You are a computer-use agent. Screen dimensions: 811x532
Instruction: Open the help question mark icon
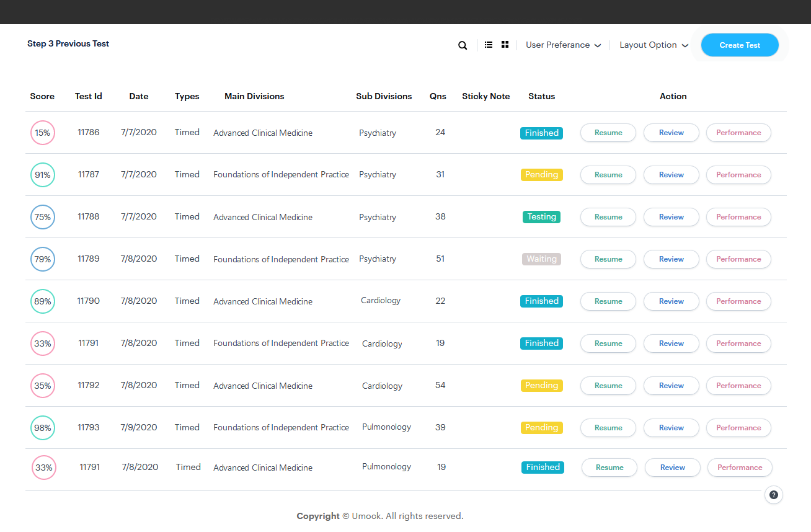pyautogui.click(x=774, y=495)
